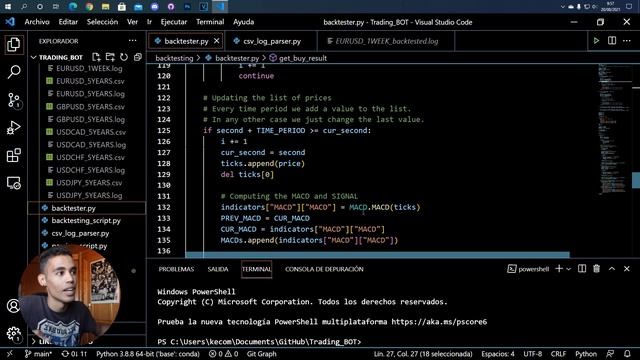
Task: Kill terminal with trash icon
Action: 596,269
